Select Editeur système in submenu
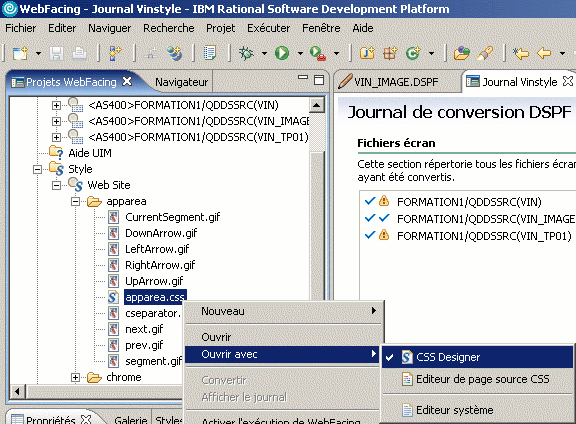 [477, 410]
